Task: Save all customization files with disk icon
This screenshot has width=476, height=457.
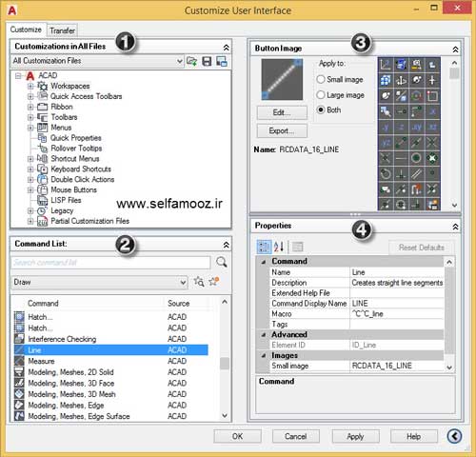Action: [x=207, y=61]
